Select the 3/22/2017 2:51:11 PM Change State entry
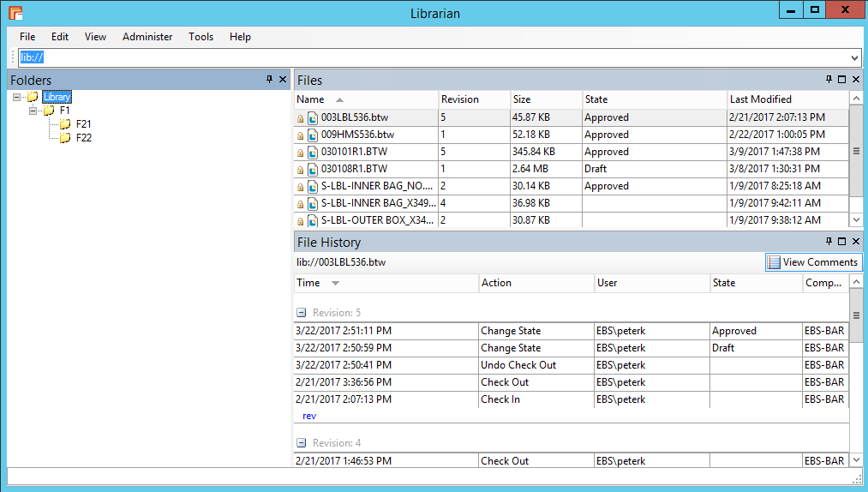The image size is (868, 492). click(x=571, y=331)
